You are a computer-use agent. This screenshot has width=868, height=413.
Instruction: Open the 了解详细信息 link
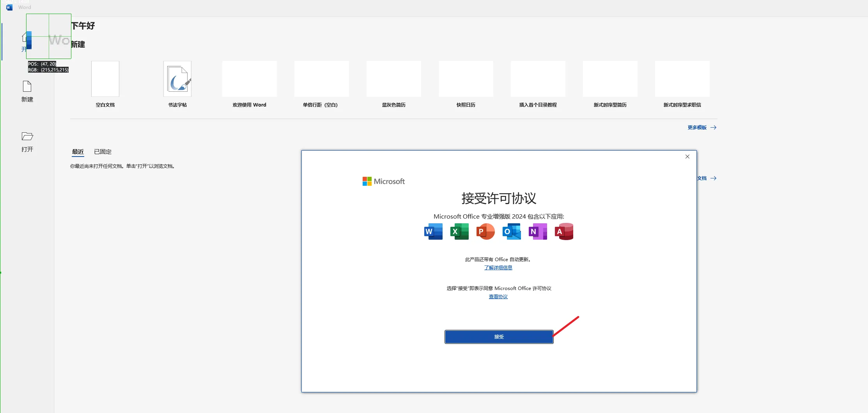tap(498, 268)
